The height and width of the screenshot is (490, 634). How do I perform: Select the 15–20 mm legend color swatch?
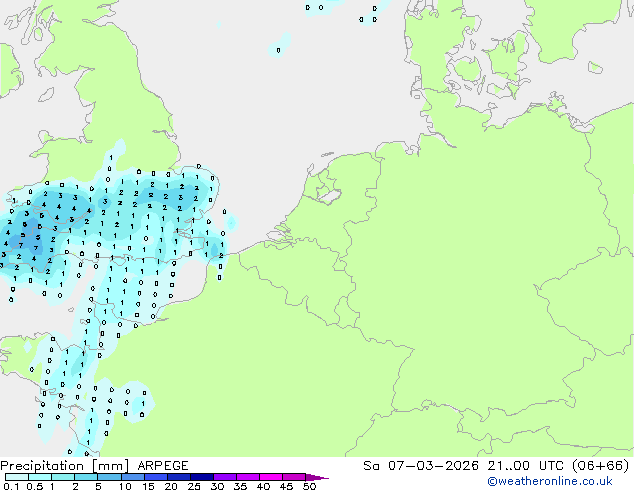(156, 477)
